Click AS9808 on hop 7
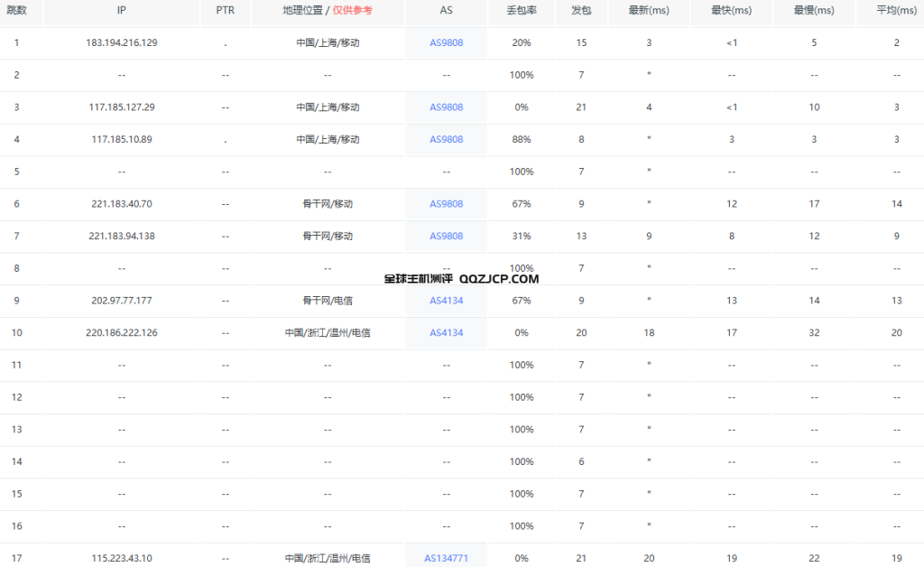 click(x=446, y=236)
